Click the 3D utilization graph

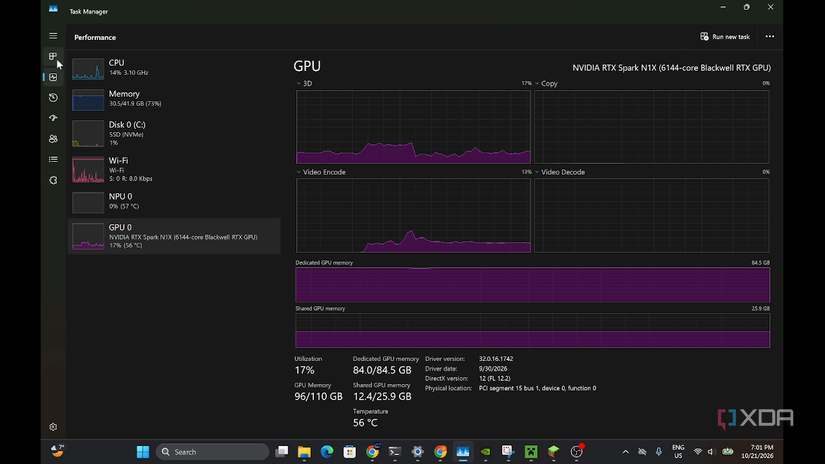(x=413, y=127)
